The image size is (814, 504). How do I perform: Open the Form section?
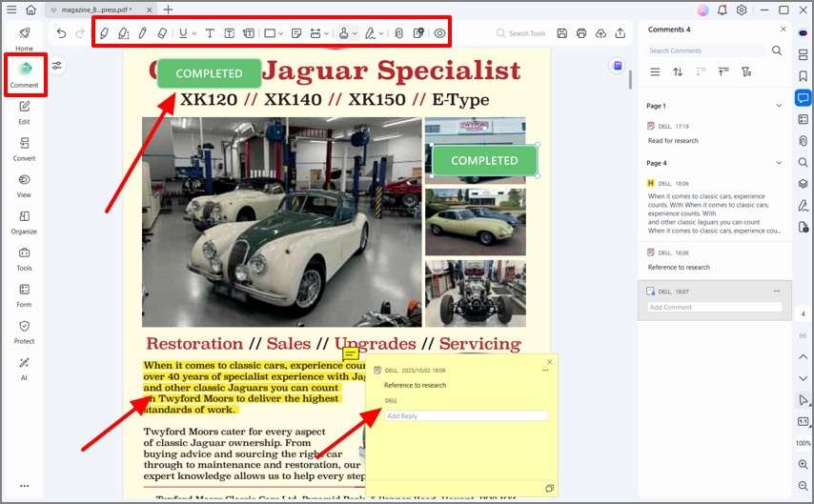point(25,295)
